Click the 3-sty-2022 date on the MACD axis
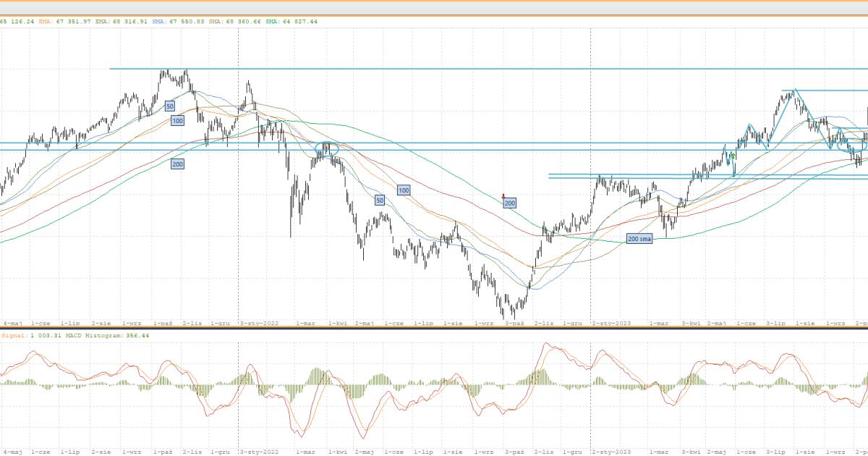 (x=258, y=451)
